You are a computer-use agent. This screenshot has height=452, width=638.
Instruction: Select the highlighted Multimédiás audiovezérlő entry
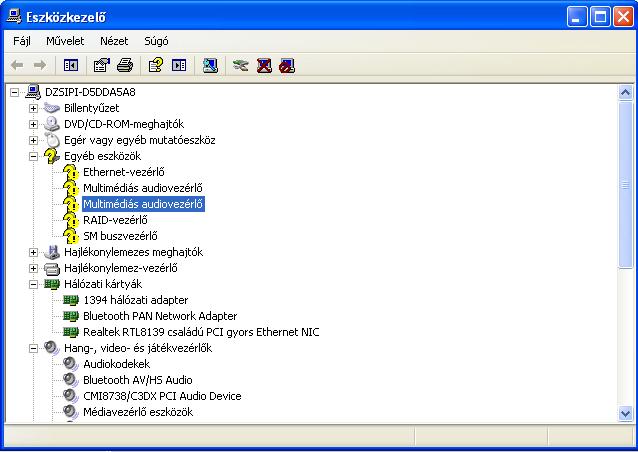pyautogui.click(x=143, y=204)
